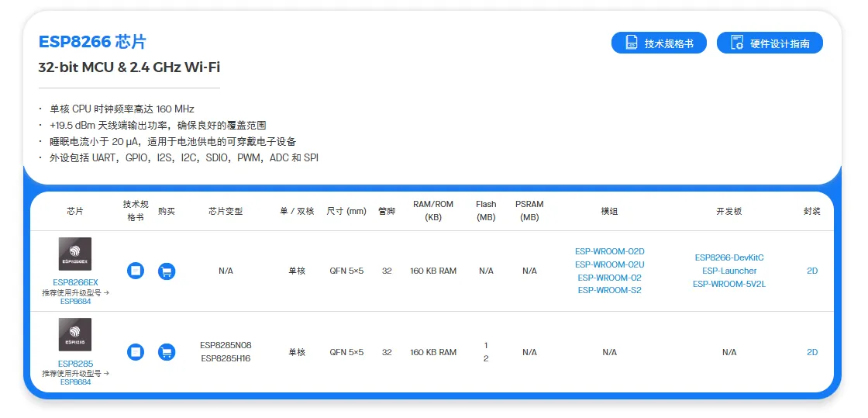
Task: Open 2D package link for ESP8285
Action: pyautogui.click(x=812, y=352)
